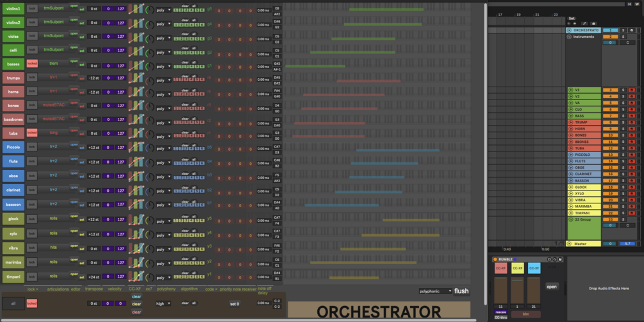Click RUMBLE device hot-swap icon
This screenshot has height=322, width=644.
tap(554, 260)
